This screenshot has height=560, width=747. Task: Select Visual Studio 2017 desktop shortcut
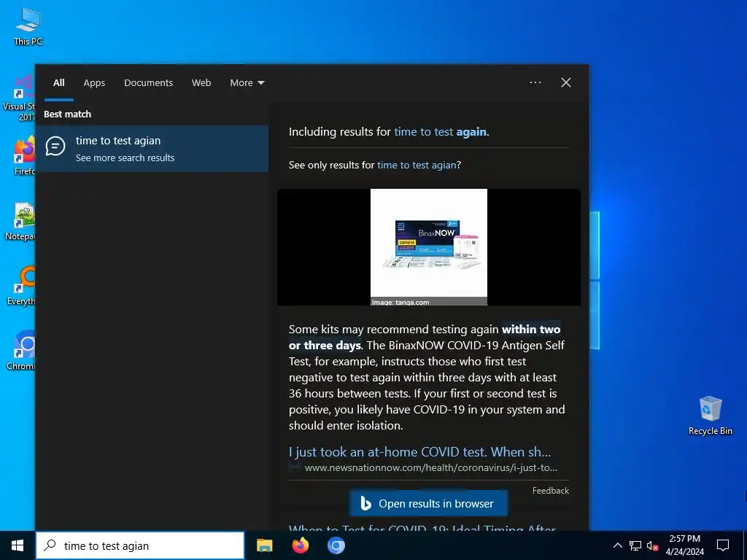click(19, 98)
